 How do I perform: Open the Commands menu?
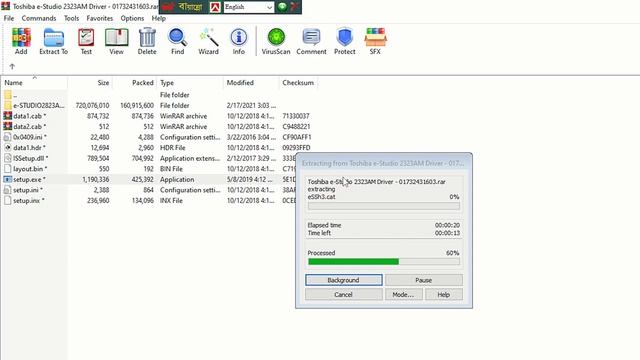coord(39,18)
